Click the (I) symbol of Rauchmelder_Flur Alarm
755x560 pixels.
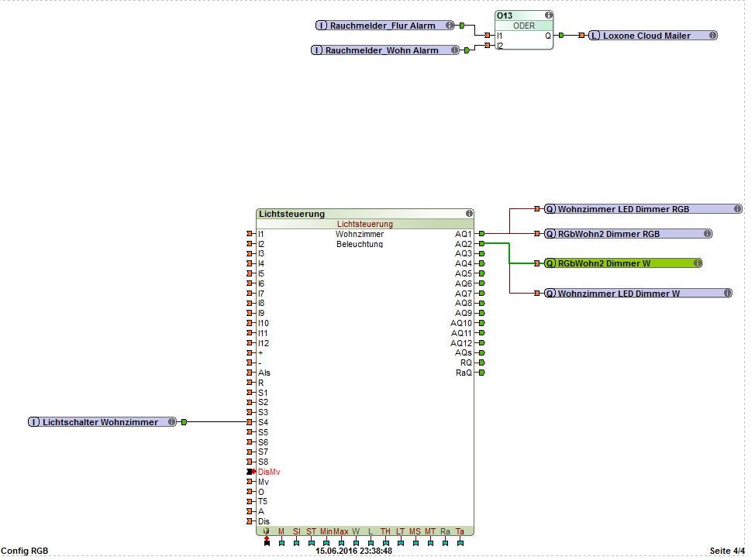pyautogui.click(x=322, y=26)
